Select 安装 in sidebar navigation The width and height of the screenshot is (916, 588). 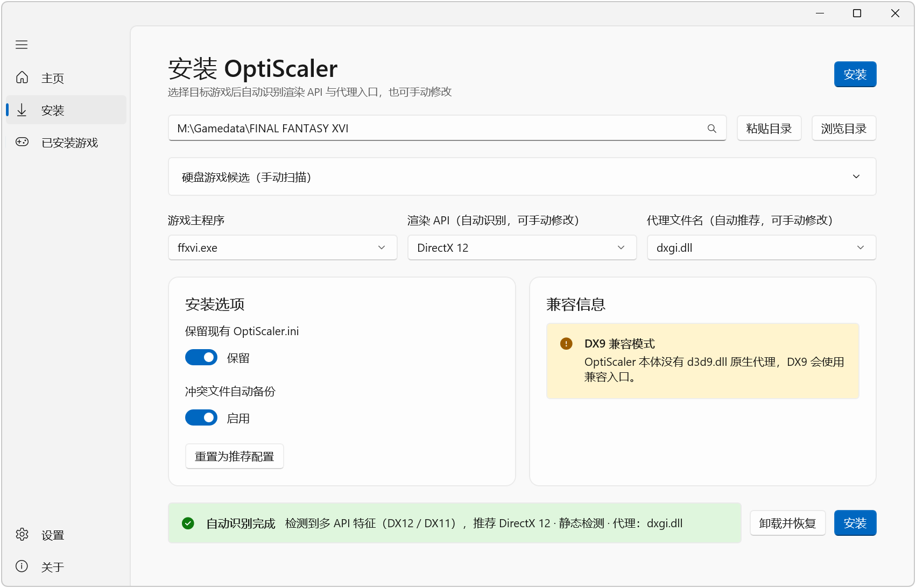(66, 110)
